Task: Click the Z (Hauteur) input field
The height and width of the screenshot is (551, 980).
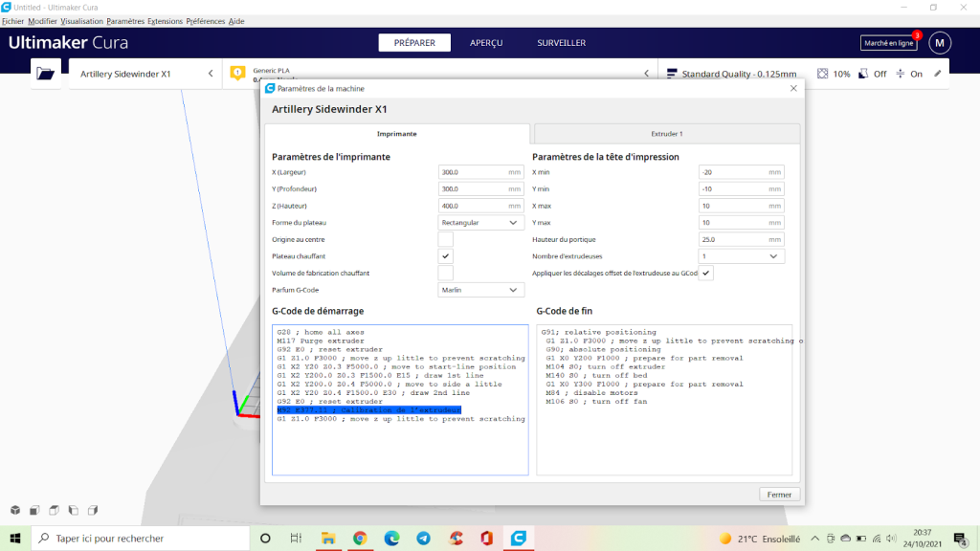Action: (x=480, y=206)
